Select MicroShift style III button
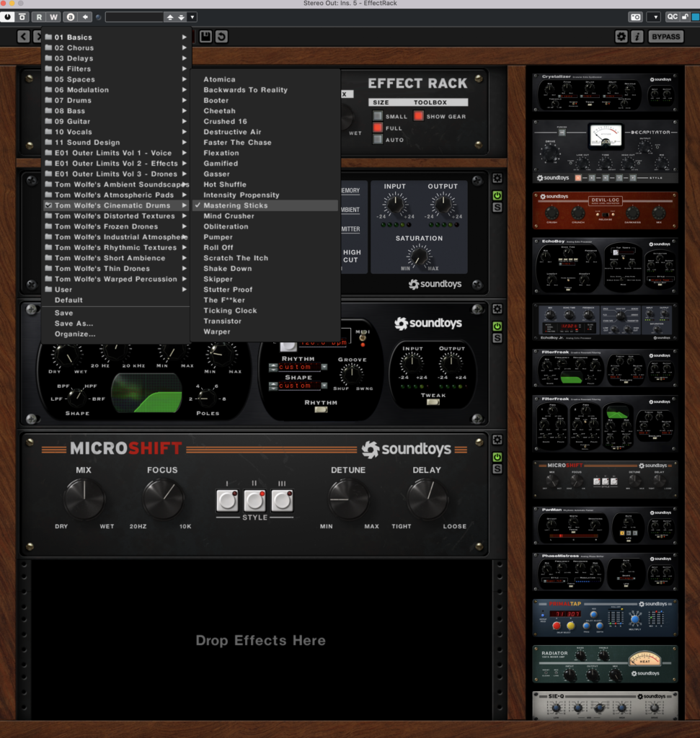Image resolution: width=700 pixels, height=738 pixels. pyautogui.click(x=282, y=501)
